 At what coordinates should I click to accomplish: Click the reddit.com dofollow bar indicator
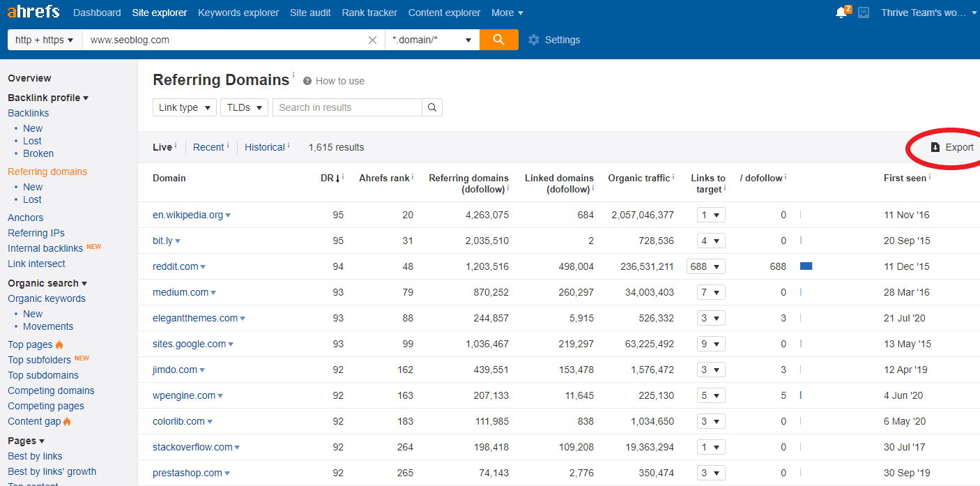pyautogui.click(x=806, y=266)
